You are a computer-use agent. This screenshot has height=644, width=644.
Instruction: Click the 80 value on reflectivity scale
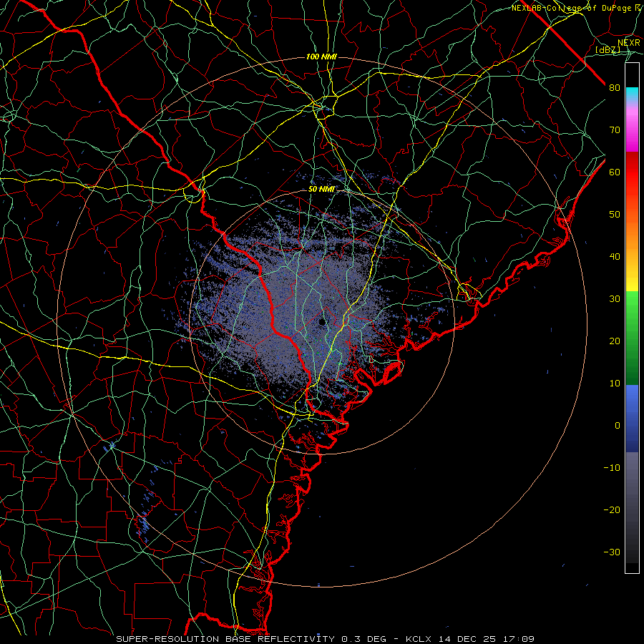(x=615, y=88)
